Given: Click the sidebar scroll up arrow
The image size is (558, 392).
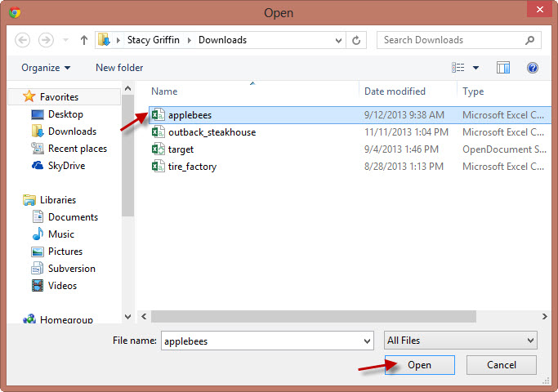Looking at the screenshot, I should 127,88.
